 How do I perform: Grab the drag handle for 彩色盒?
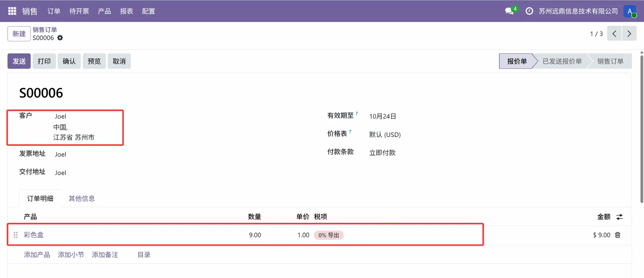[15, 235]
